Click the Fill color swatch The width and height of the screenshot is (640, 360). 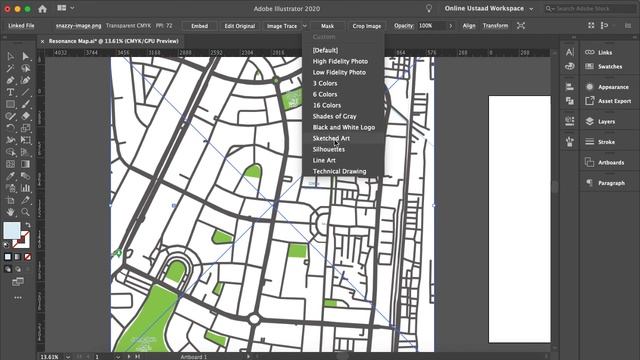point(12,231)
